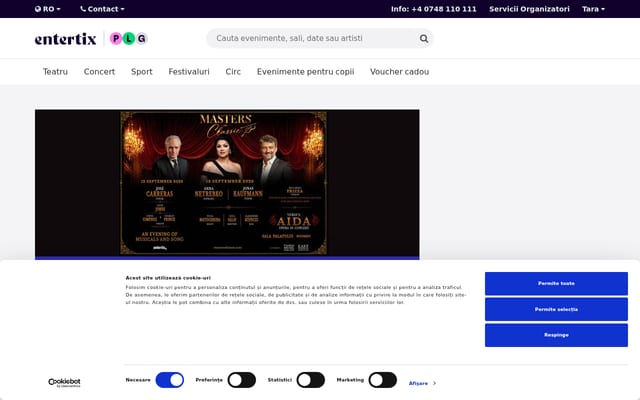Open the RO language dropdown
The image size is (640, 400).
click(x=48, y=9)
